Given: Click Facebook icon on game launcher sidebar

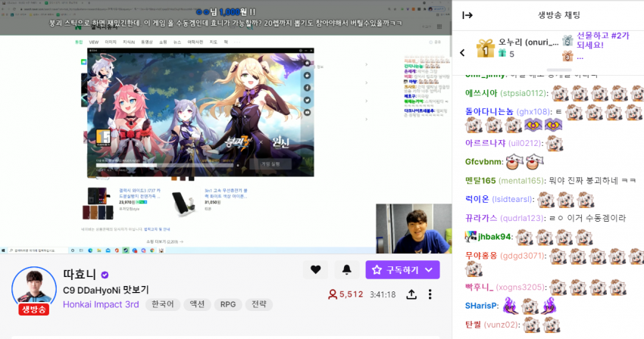Looking at the screenshot, I should point(307,88).
